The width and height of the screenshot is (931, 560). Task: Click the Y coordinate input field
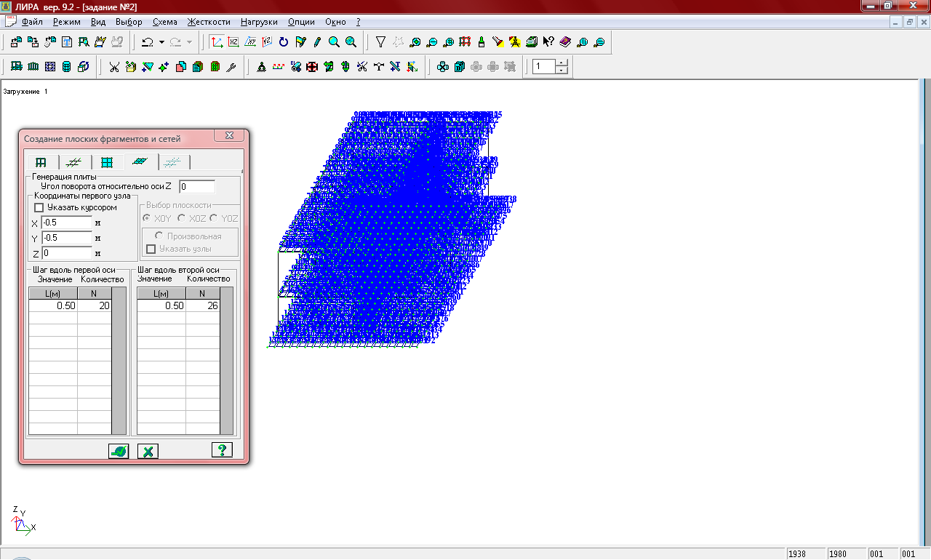point(67,238)
